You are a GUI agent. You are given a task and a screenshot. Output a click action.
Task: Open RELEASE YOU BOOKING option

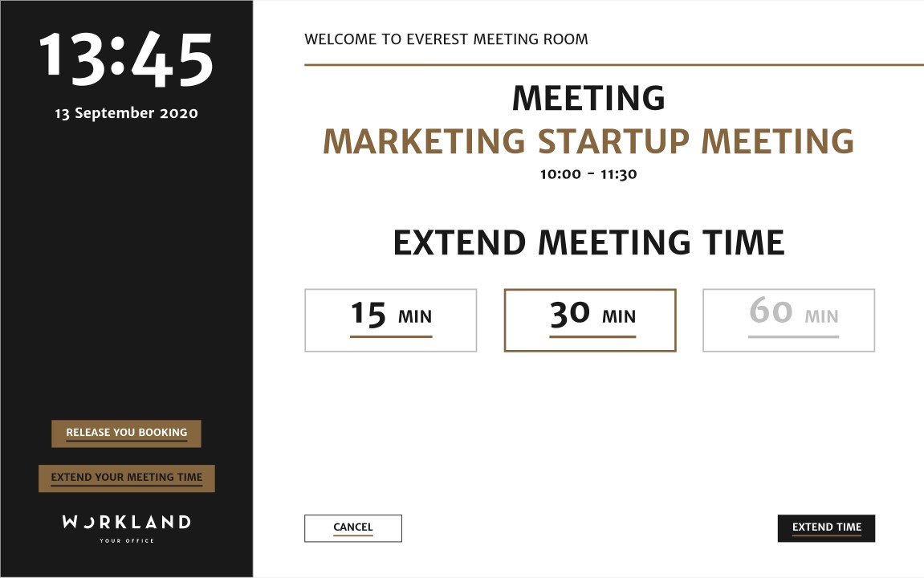pyautogui.click(x=126, y=433)
